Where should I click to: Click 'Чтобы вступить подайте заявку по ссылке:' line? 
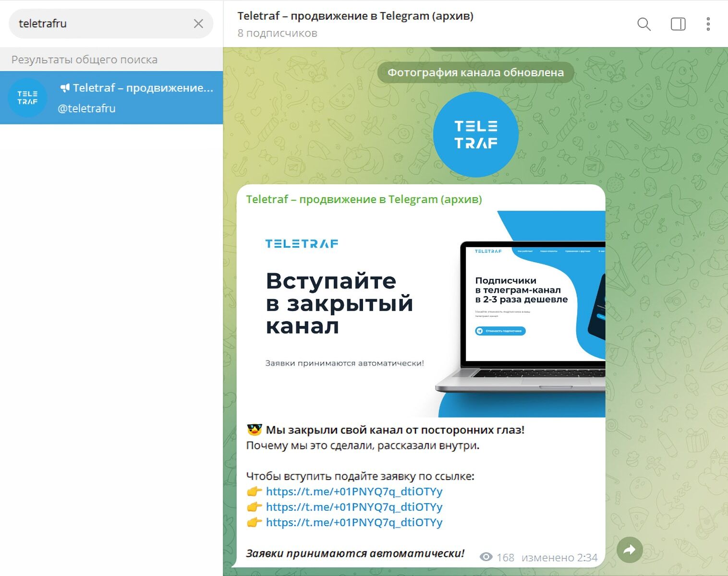(360, 476)
